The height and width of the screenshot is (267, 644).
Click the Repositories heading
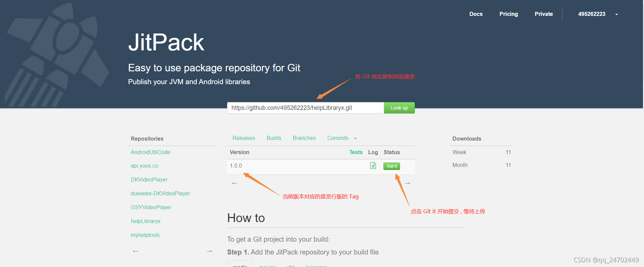(x=147, y=139)
